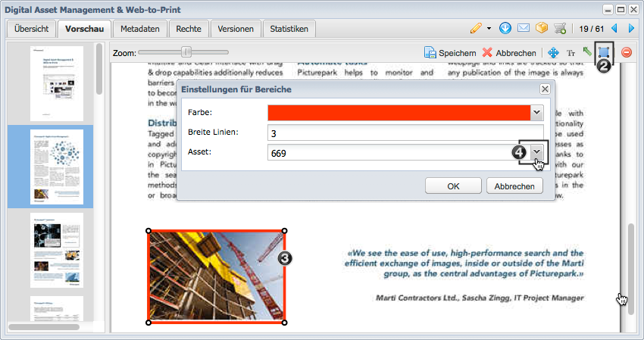Click the orange package box icon
Viewport: 644px width, 340px height.
click(542, 27)
